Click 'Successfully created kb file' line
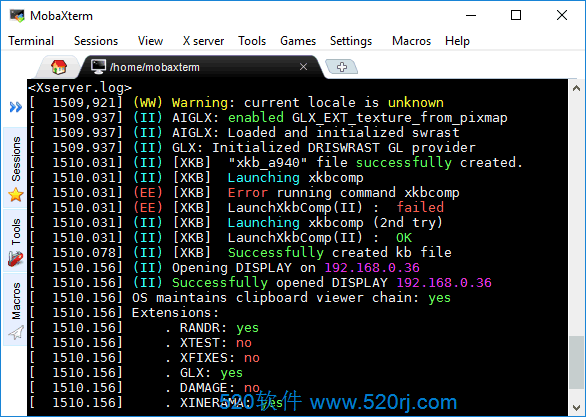The height and width of the screenshot is (417, 586). pyautogui.click(x=340, y=253)
